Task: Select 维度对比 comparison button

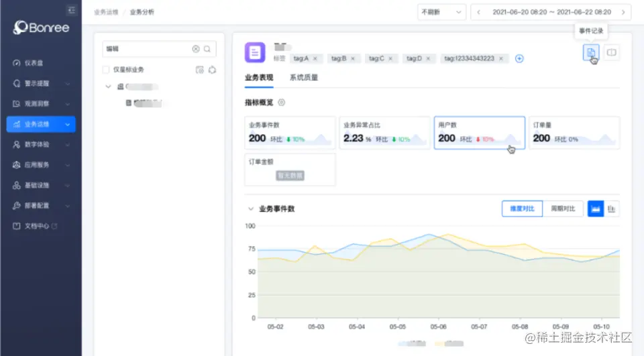Action: click(522, 209)
